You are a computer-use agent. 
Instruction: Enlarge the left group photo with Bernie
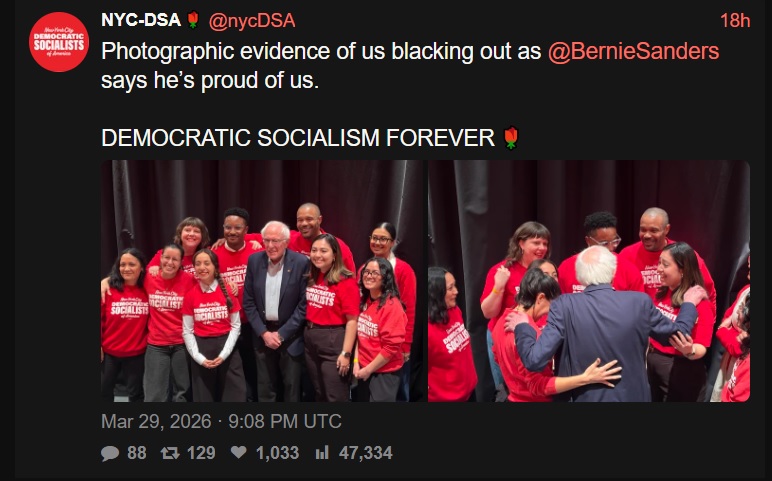(263, 280)
